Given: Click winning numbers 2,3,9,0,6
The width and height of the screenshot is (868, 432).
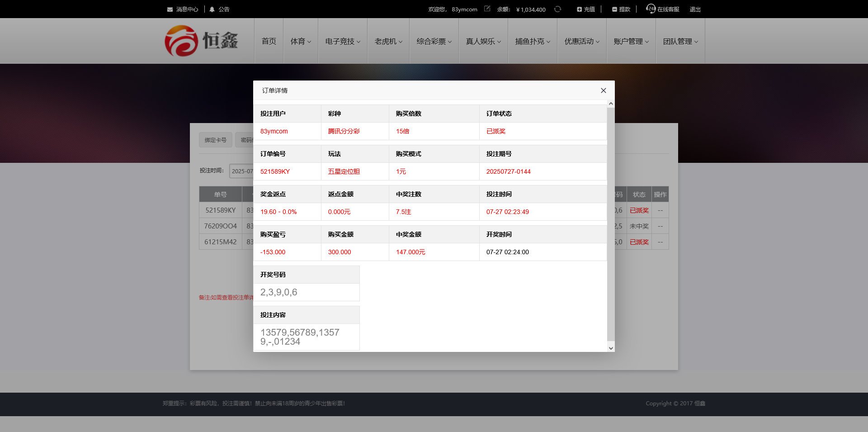Looking at the screenshot, I should [x=279, y=292].
